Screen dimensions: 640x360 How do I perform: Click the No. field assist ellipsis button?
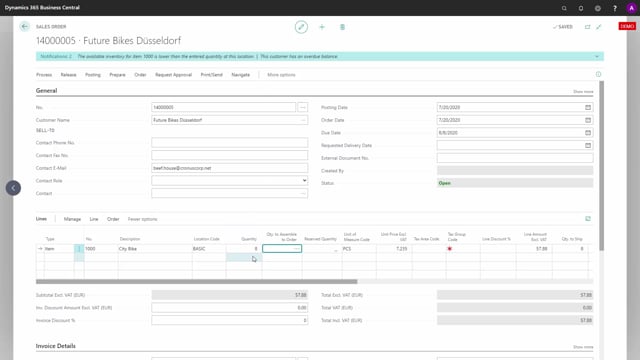tap(302, 107)
